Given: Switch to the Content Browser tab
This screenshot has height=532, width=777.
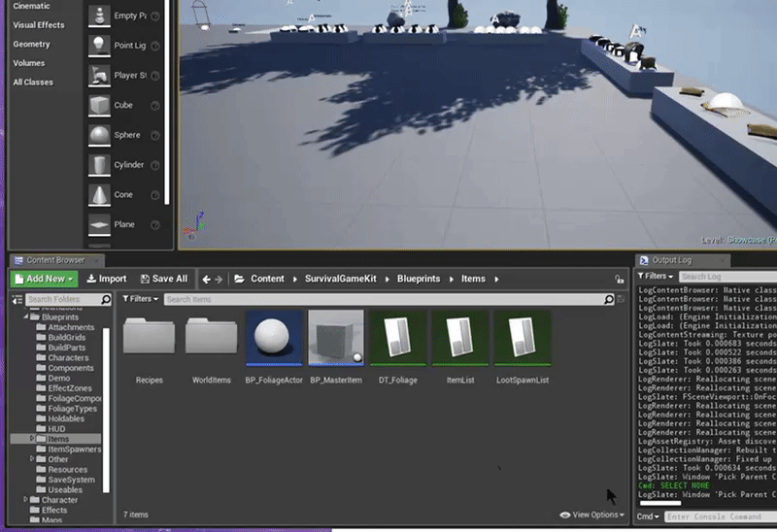Looking at the screenshot, I should pos(55,260).
